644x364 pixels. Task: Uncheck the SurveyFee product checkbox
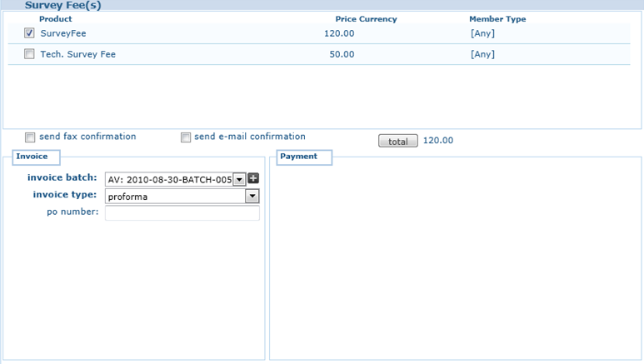point(30,33)
